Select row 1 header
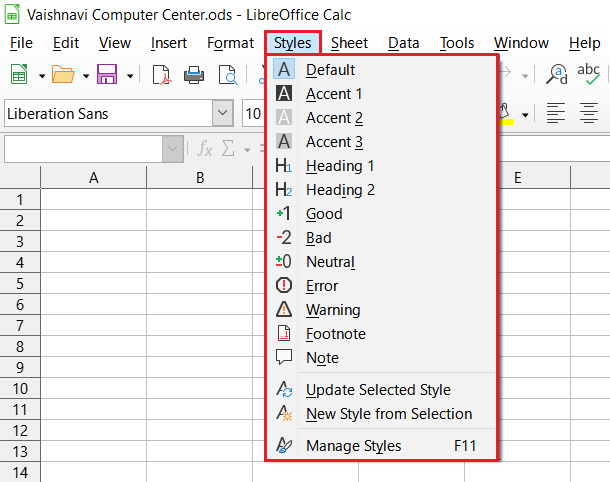This screenshot has height=482, width=610. tap(20, 200)
